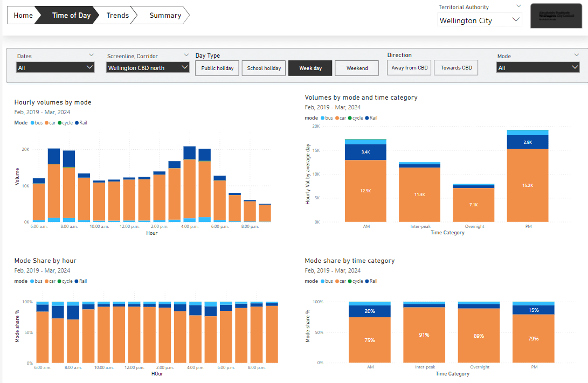Screen dimensions: 588x383
Task: Select the Towards CBD direction button
Action: coord(456,68)
